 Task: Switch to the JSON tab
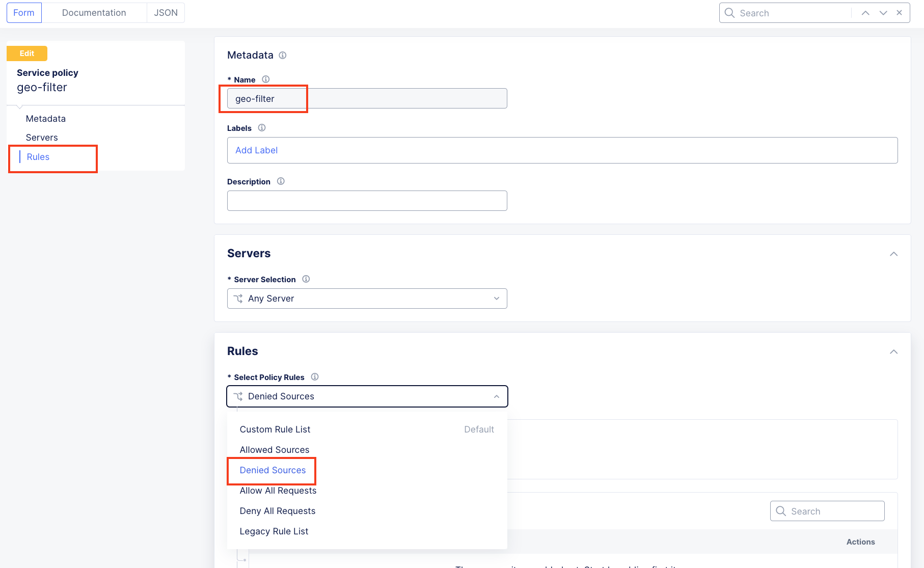[166, 13]
